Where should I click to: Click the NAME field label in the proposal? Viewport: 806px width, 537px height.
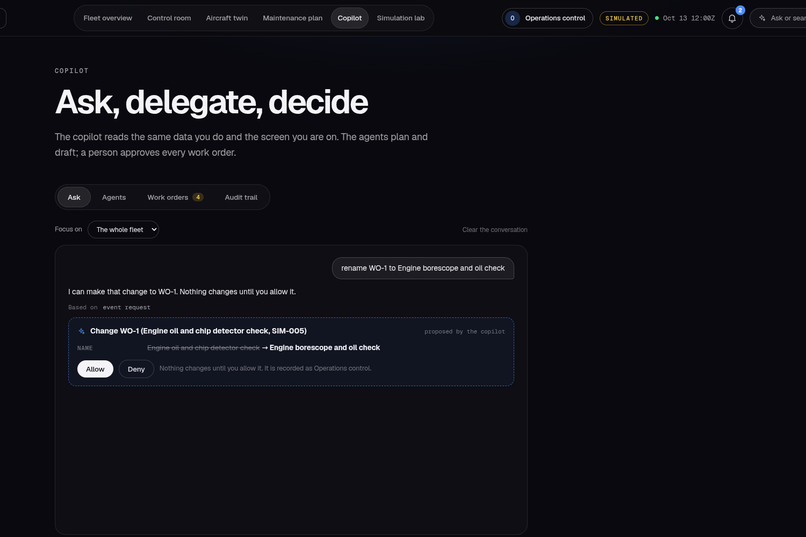(x=85, y=348)
